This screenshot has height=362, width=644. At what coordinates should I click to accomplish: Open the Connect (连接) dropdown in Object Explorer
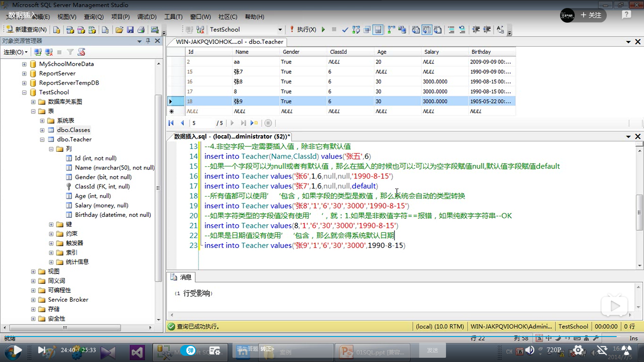(16, 52)
